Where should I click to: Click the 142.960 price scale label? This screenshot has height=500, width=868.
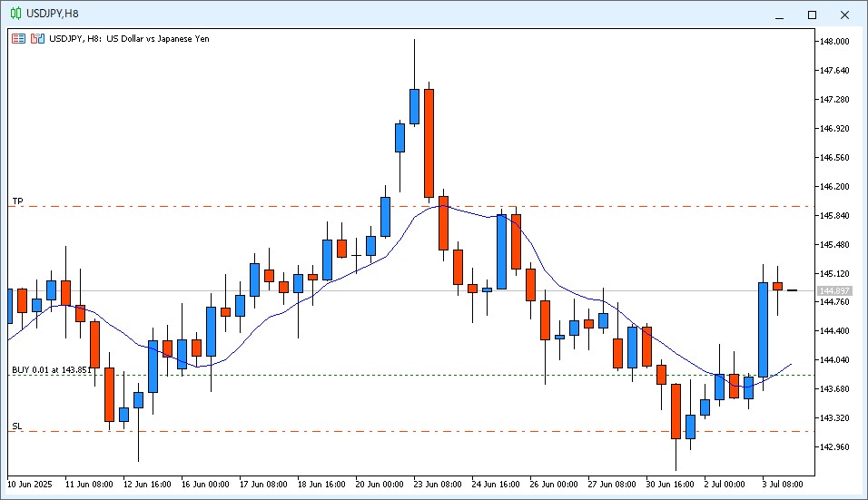tap(834, 446)
